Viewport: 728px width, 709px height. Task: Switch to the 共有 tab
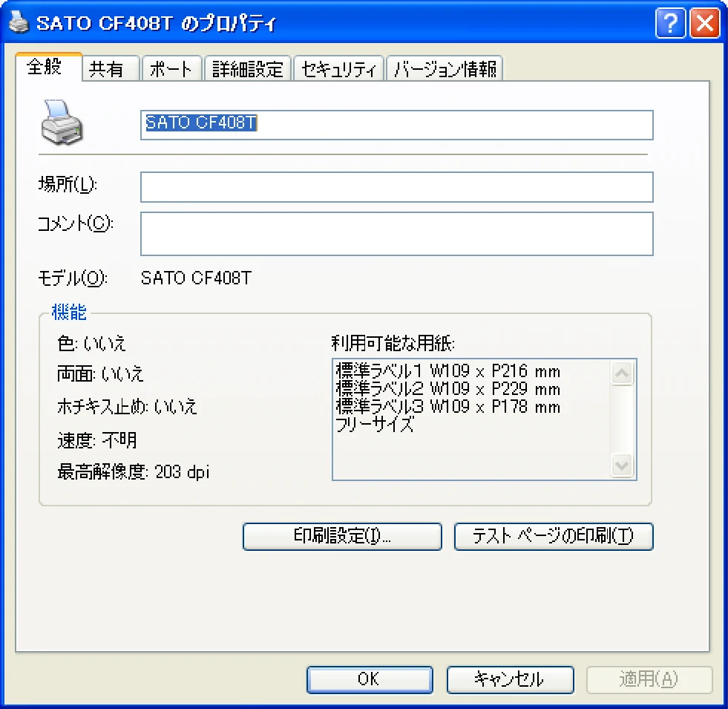(111, 69)
